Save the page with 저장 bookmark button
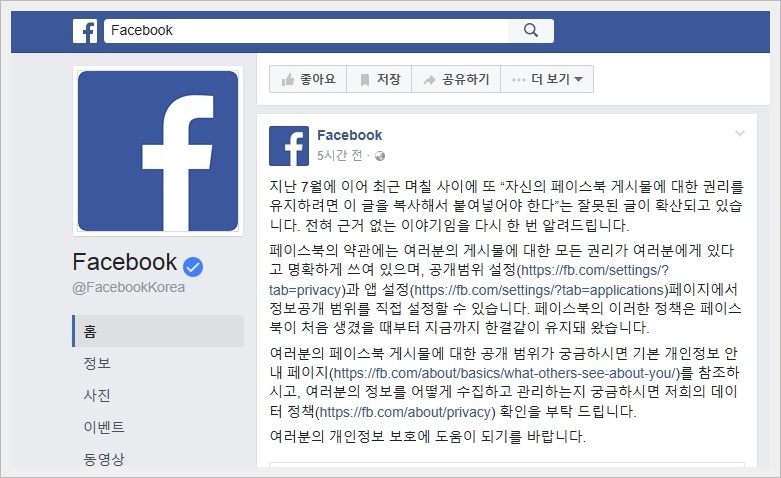 click(x=379, y=79)
